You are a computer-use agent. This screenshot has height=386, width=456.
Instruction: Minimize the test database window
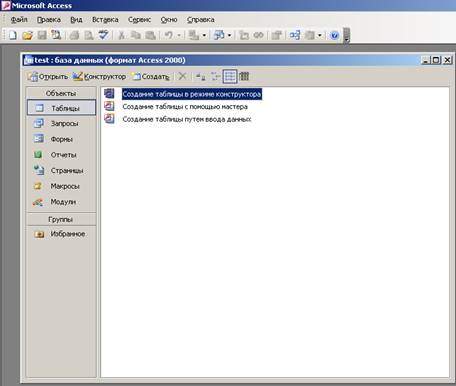425,60
